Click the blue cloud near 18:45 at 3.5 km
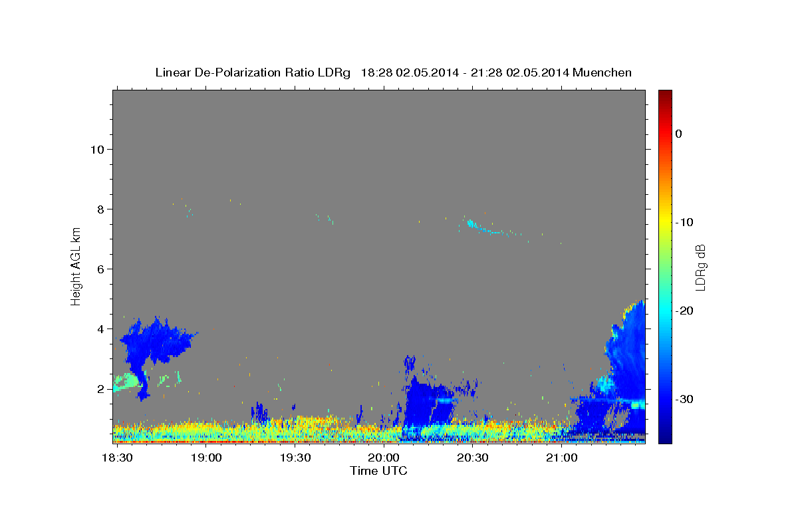 (x=160, y=342)
